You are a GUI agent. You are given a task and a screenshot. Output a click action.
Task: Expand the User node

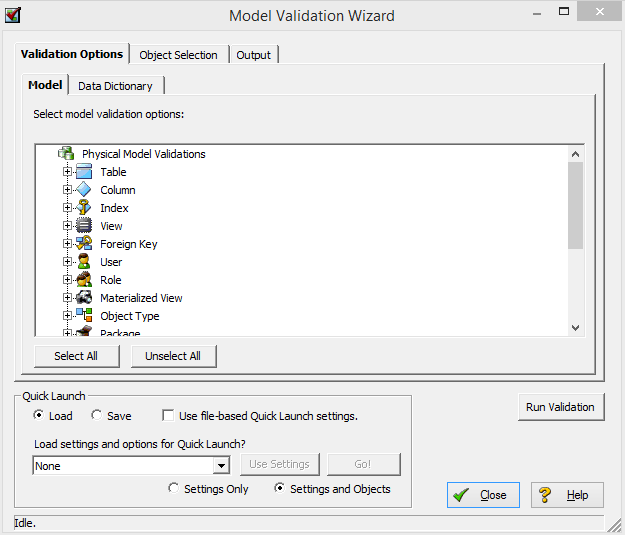click(x=67, y=262)
